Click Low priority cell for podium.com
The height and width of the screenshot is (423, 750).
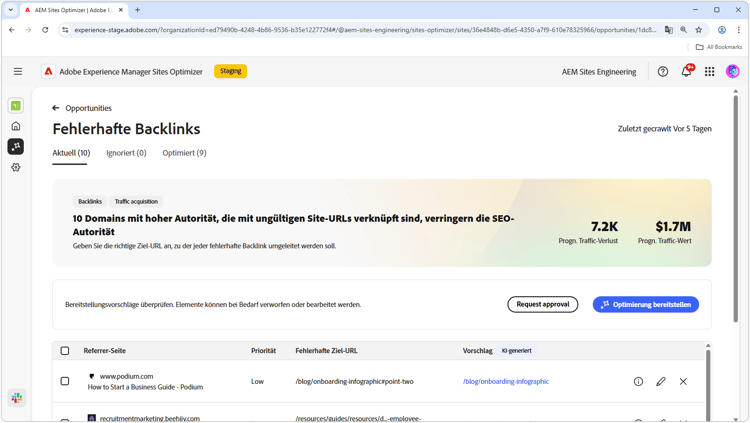(x=257, y=381)
